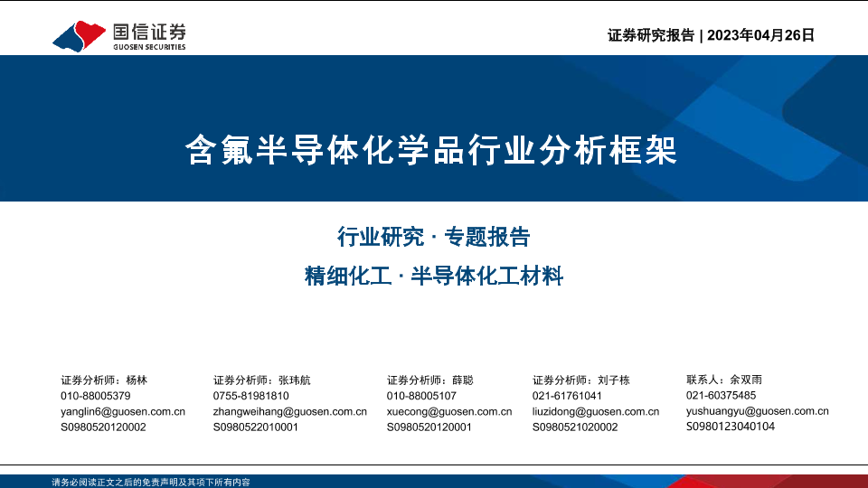Click phone number 021-60375485
Screen dimensions: 868x488
pyautogui.click(x=722, y=396)
